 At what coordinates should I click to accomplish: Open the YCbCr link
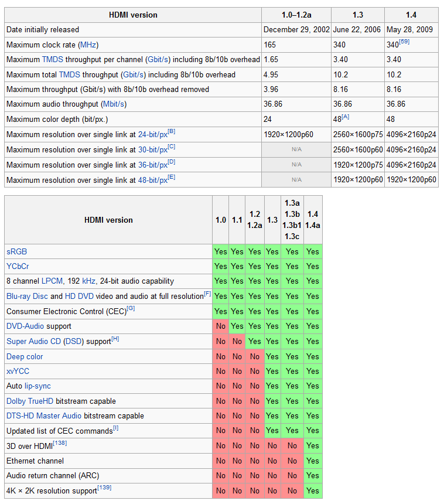click(x=18, y=267)
